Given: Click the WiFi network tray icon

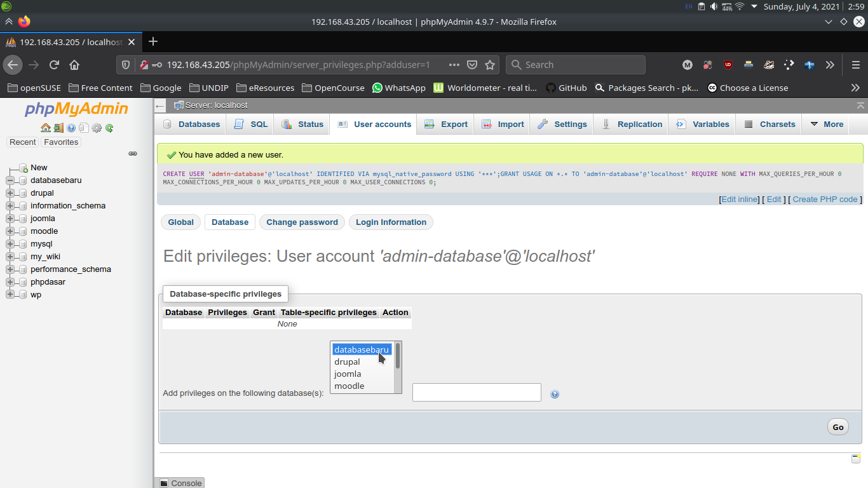Looking at the screenshot, I should point(740,6).
